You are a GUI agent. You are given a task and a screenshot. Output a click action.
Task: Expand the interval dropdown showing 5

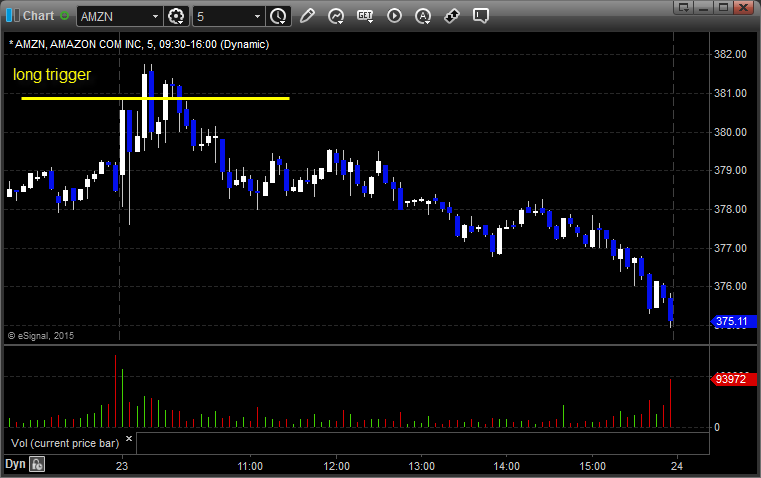258,16
